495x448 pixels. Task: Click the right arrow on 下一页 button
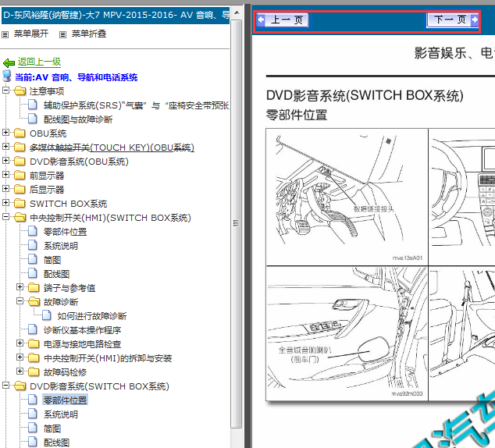475,20
